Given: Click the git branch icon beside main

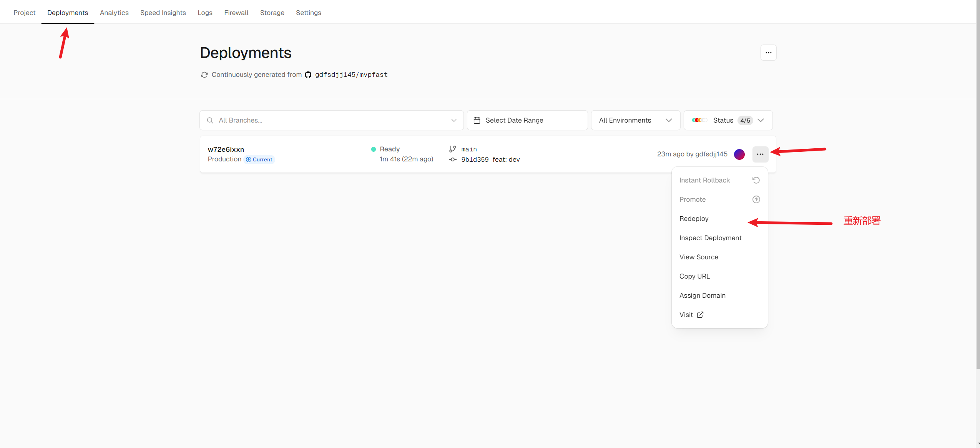Looking at the screenshot, I should click(x=453, y=149).
